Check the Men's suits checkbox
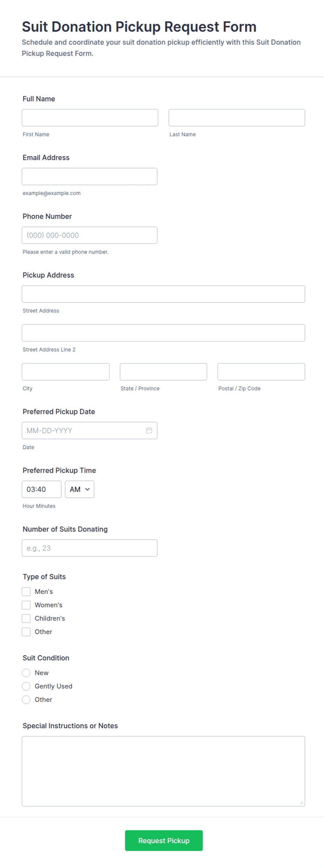Image resolution: width=324 pixels, height=868 pixels. [x=26, y=592]
